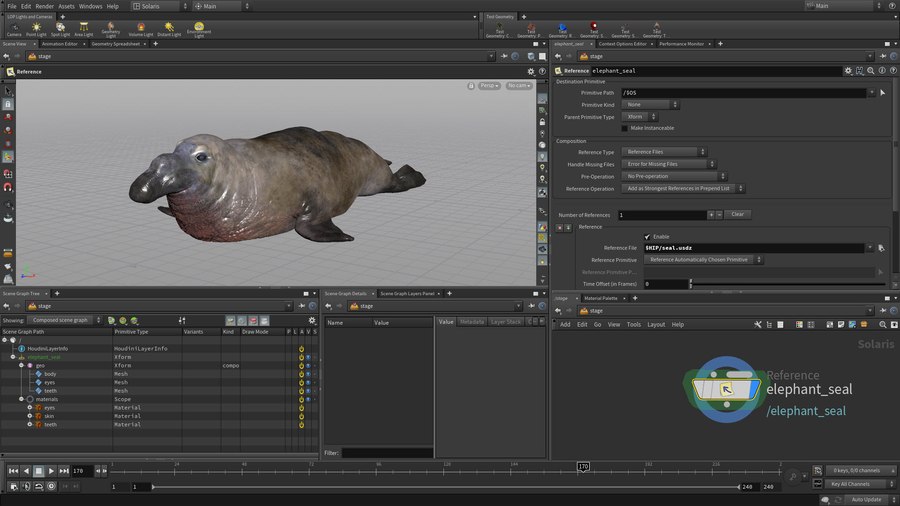Click the Time Offset slider track
This screenshot has height=506, width=900.
click(x=788, y=284)
